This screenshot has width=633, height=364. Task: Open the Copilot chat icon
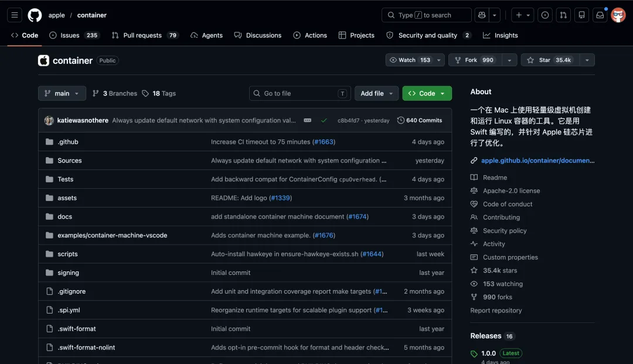point(482,15)
